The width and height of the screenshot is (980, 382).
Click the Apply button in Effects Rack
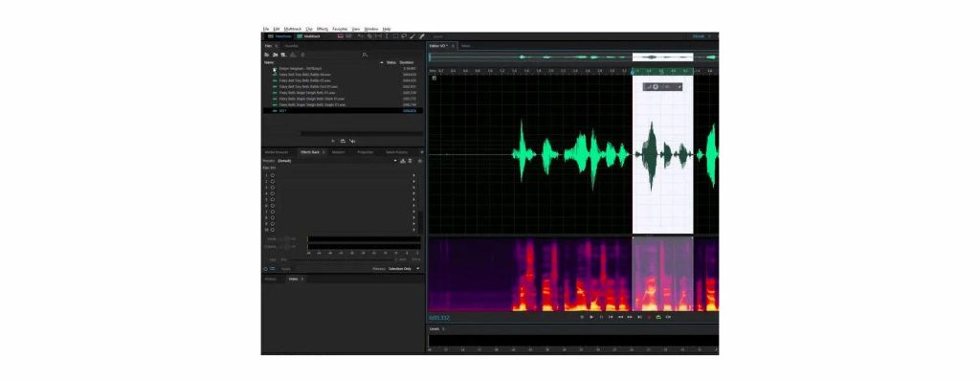click(x=285, y=269)
